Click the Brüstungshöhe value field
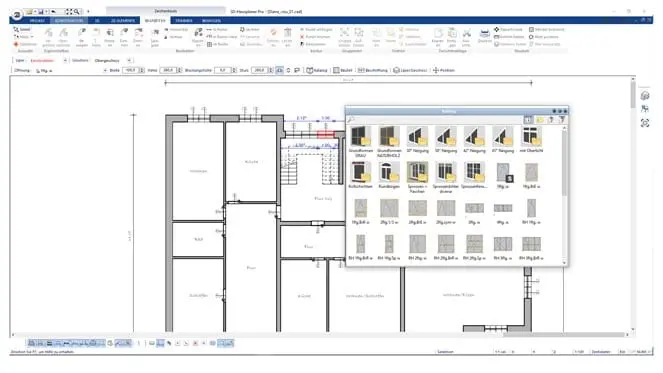This screenshot has height=373, width=663. (x=222, y=70)
